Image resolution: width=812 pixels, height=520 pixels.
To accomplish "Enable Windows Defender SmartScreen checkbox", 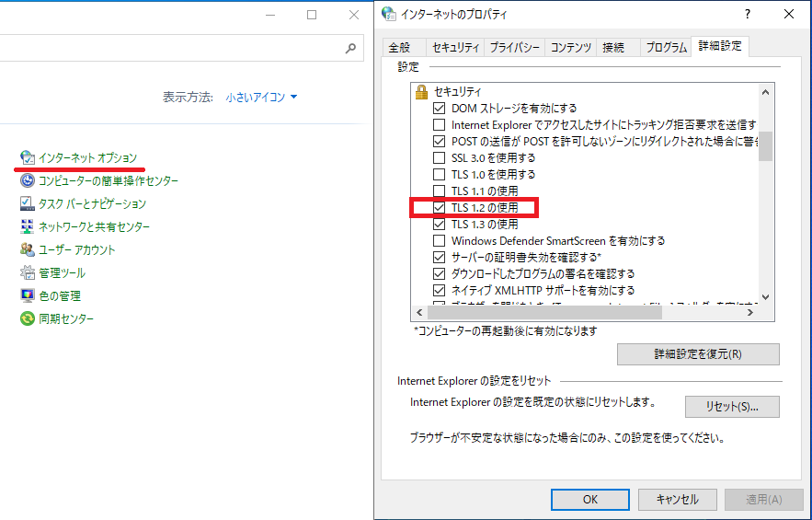I will 439,241.
